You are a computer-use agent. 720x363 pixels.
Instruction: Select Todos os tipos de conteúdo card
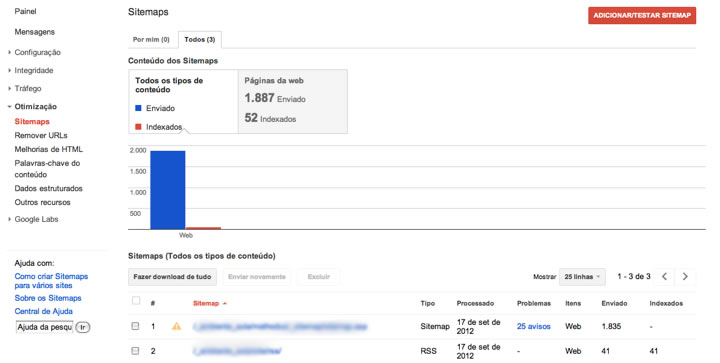(183, 101)
